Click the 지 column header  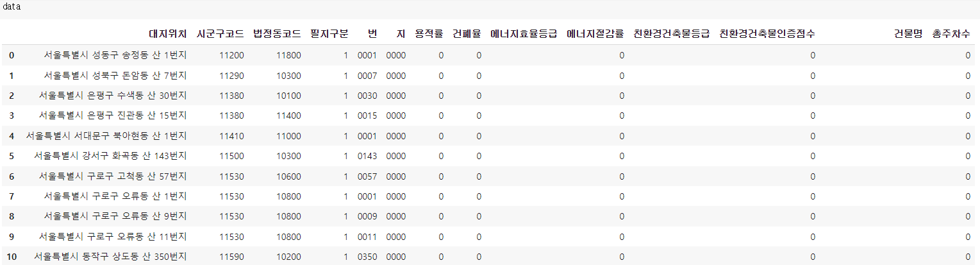[x=401, y=33]
